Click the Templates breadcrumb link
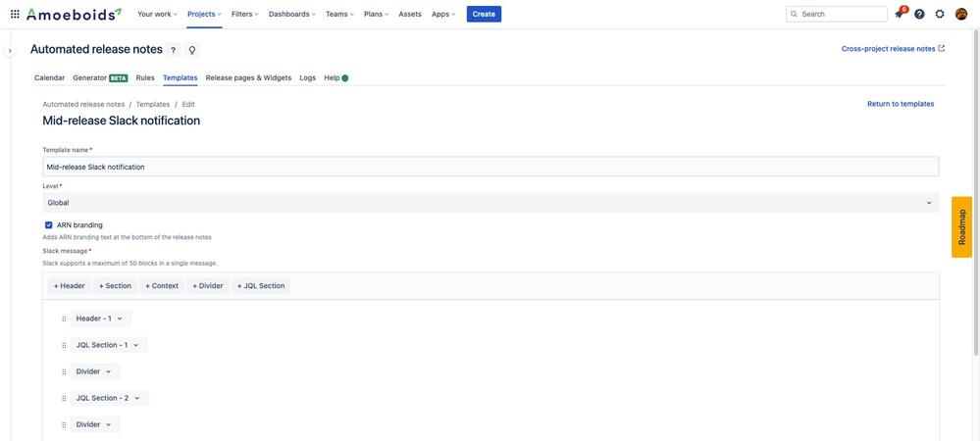980x441 pixels. click(x=152, y=104)
